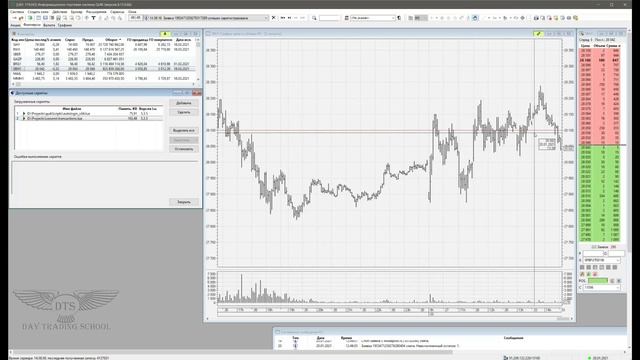The width and height of the screenshot is (640, 360).
Task: Open SPBFUT account dropdown in order book panel
Action: coord(602,260)
